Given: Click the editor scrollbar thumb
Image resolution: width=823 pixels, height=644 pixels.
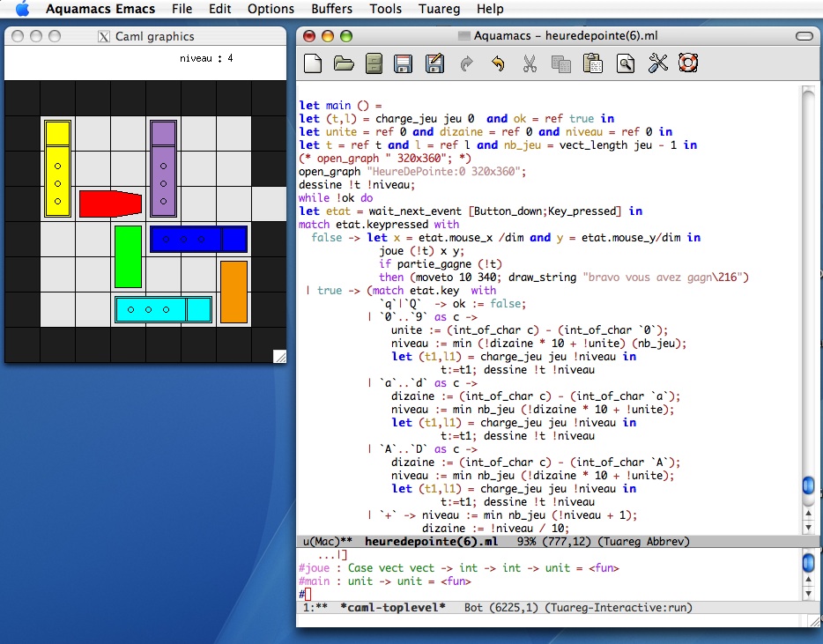Looking at the screenshot, I should pos(808,485).
